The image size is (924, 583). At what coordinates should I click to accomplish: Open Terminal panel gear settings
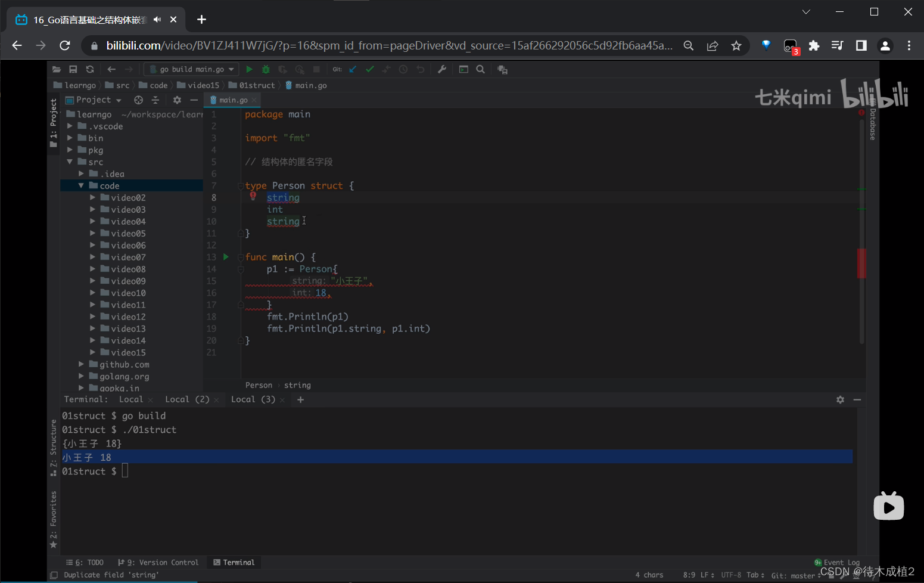(840, 400)
